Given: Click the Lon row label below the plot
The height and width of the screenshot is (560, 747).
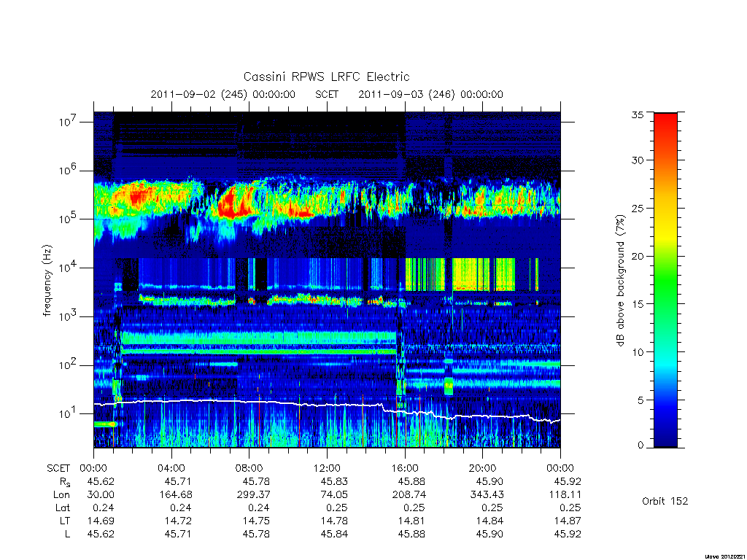Looking at the screenshot, I should [61, 495].
